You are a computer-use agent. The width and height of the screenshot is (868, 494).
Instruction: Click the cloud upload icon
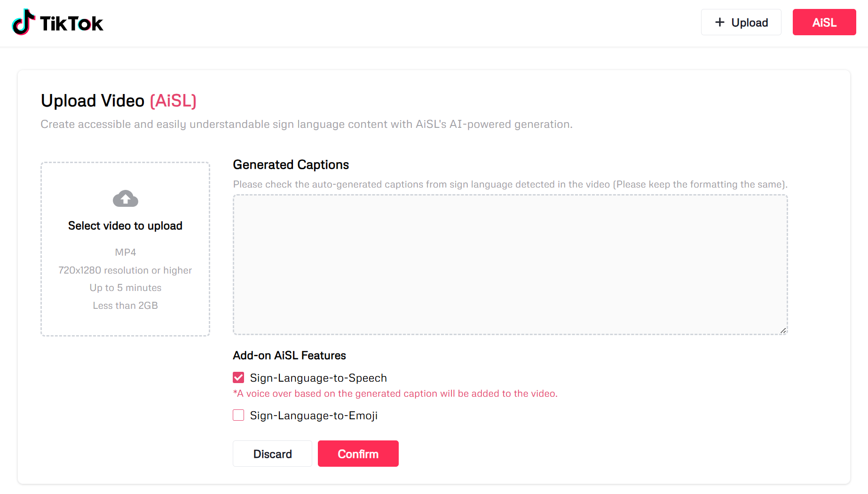pos(125,199)
